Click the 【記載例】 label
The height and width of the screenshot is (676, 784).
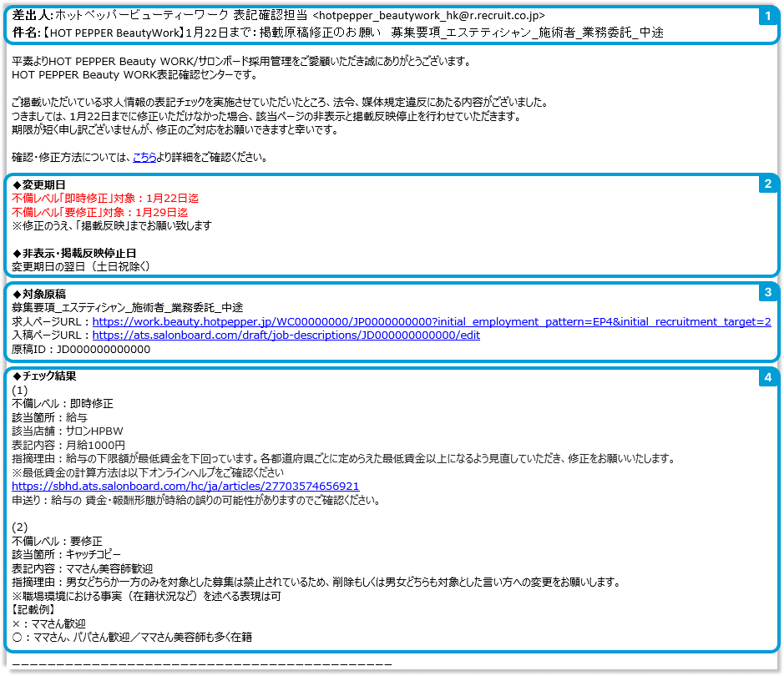[36, 609]
